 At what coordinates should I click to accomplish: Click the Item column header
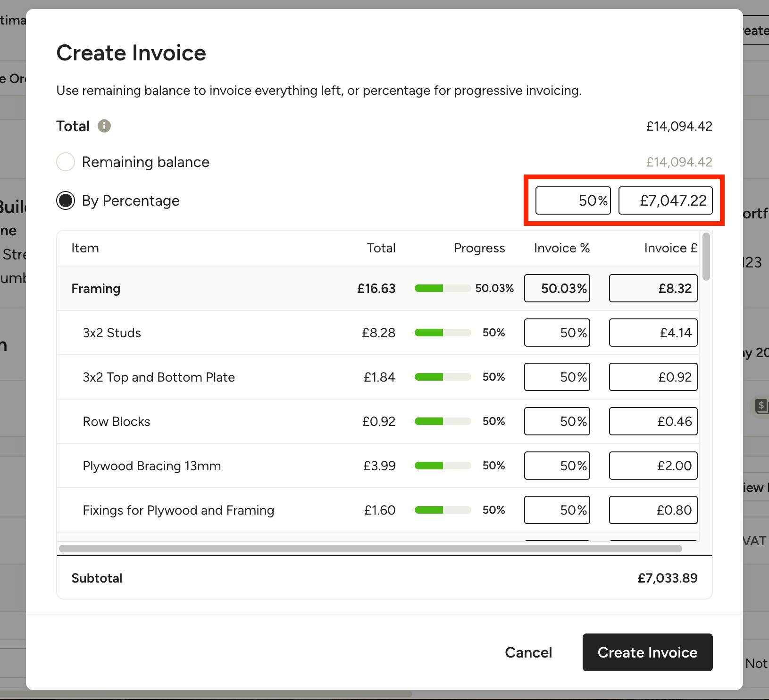tap(85, 248)
